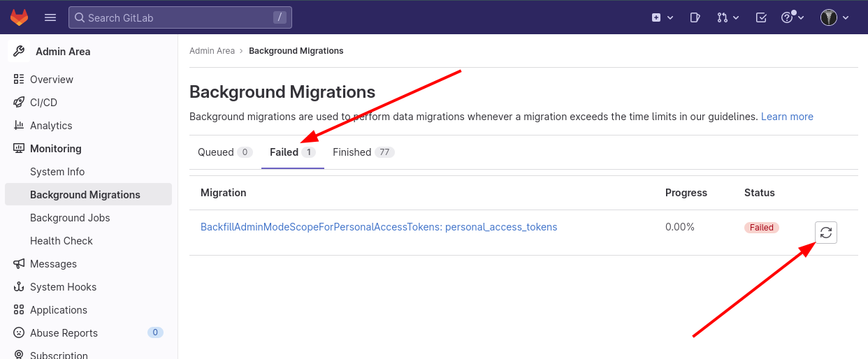Switch to the Failed tab
The width and height of the screenshot is (868, 359).
(293, 152)
